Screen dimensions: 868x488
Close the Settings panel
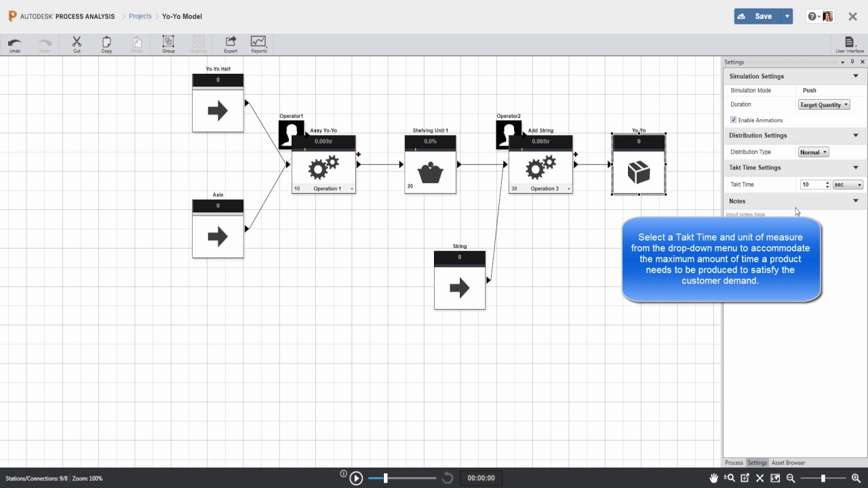pos(863,62)
